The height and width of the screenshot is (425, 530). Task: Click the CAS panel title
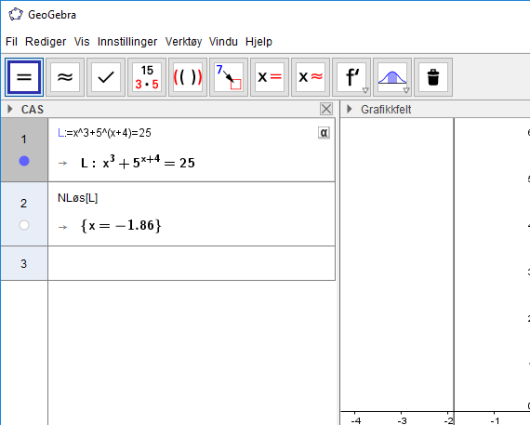pos(32,109)
